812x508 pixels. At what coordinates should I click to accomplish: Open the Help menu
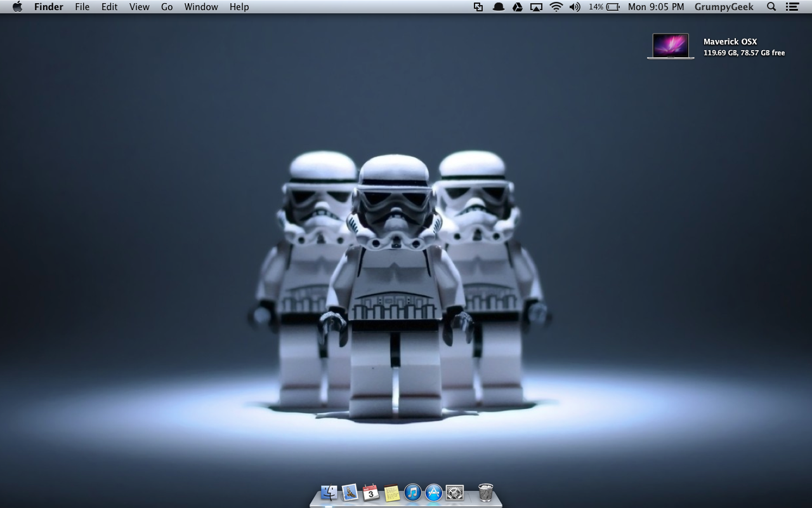(239, 7)
